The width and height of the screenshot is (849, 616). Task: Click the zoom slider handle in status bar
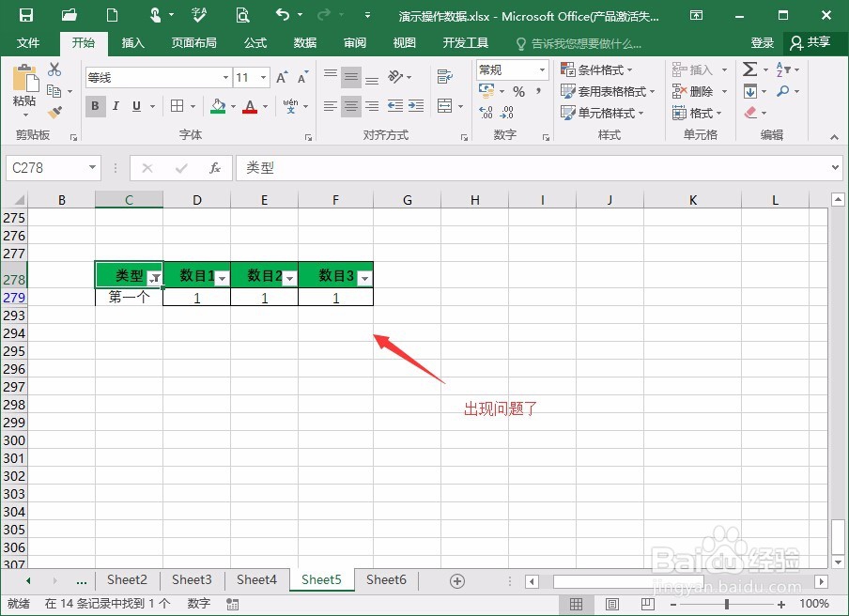point(727,604)
